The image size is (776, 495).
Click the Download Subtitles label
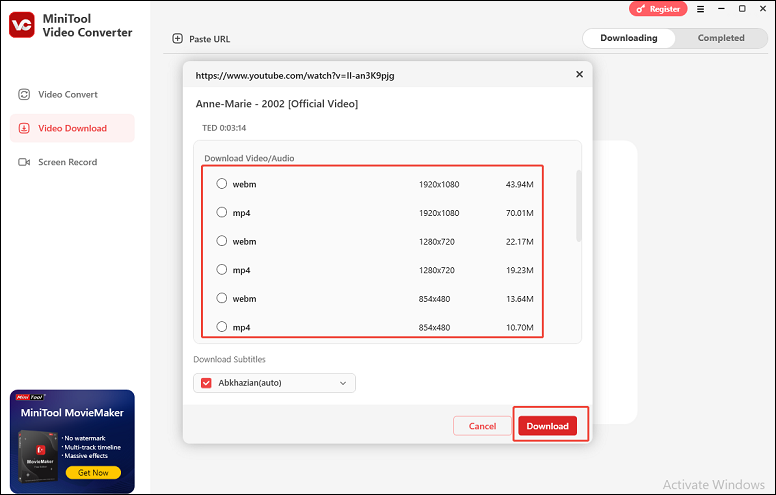pos(229,359)
